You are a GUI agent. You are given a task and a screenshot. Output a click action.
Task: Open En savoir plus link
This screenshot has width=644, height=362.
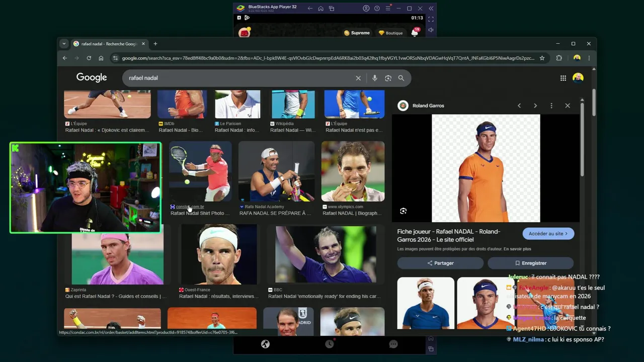point(517,249)
